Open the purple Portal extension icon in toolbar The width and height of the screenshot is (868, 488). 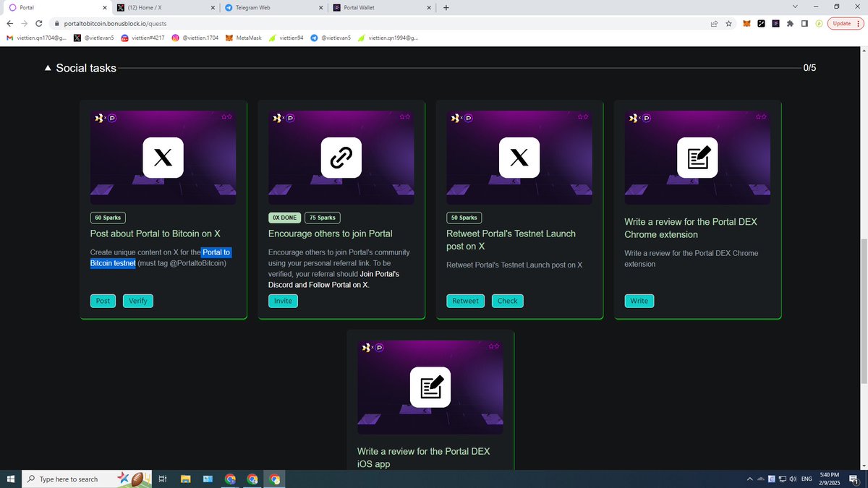click(x=776, y=23)
